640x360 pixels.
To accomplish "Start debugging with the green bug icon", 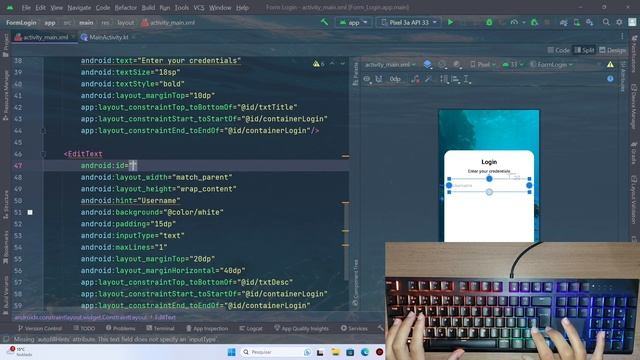I will [489, 22].
